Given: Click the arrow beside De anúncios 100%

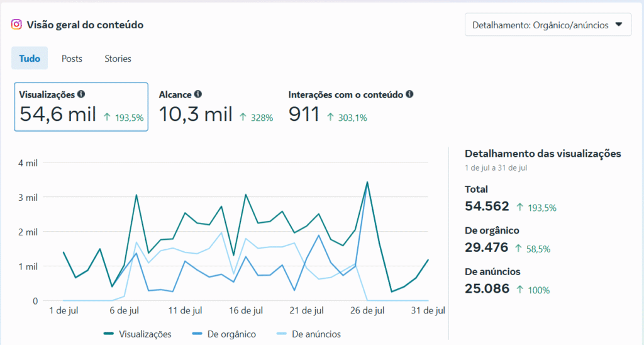Looking at the screenshot, I should 520,290.
